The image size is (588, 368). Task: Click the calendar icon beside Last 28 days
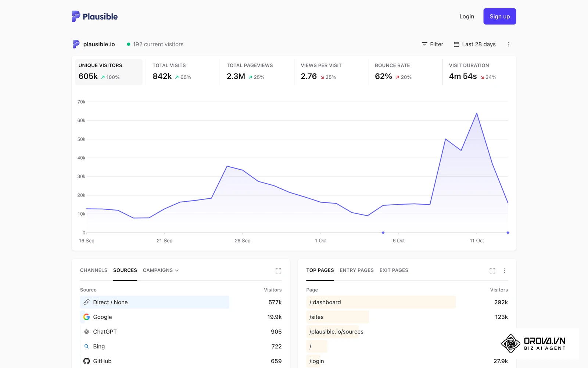coord(456,44)
